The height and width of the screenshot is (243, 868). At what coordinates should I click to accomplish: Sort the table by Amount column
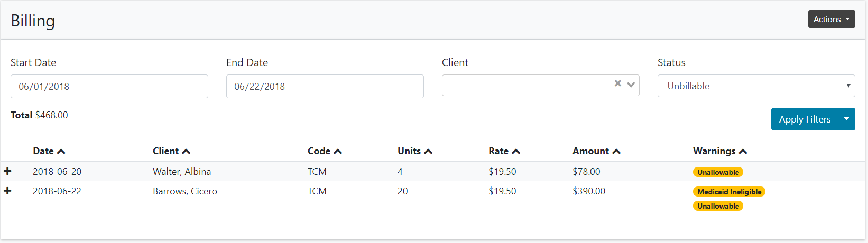click(596, 151)
